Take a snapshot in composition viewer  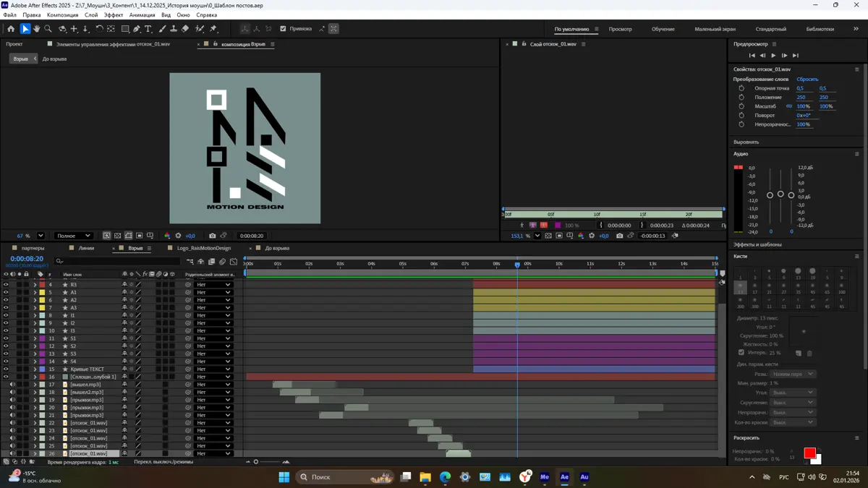(212, 236)
